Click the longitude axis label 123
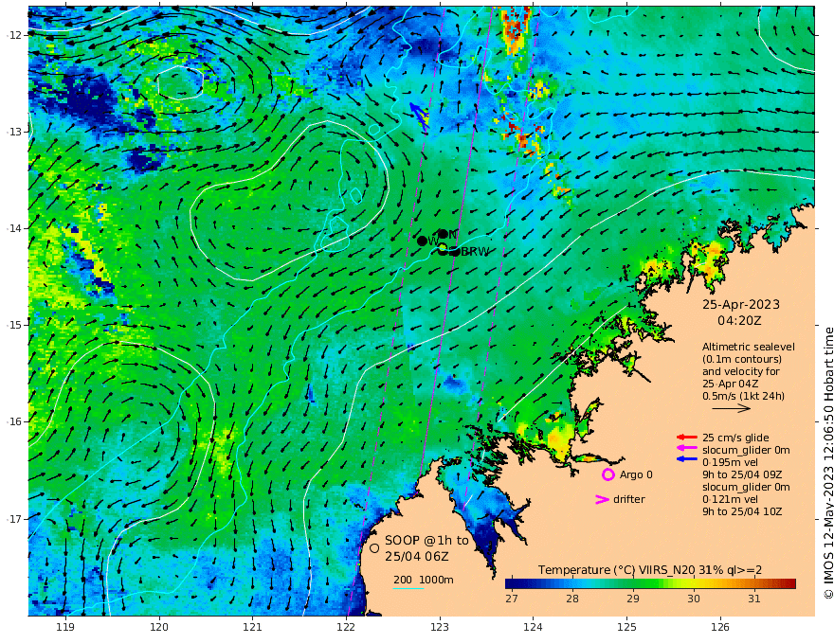Viewport: 834px width, 644px height. [440, 628]
